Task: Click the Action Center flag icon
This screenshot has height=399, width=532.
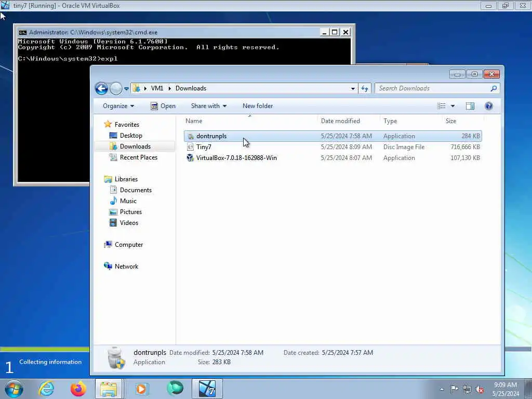Action: coord(454,389)
